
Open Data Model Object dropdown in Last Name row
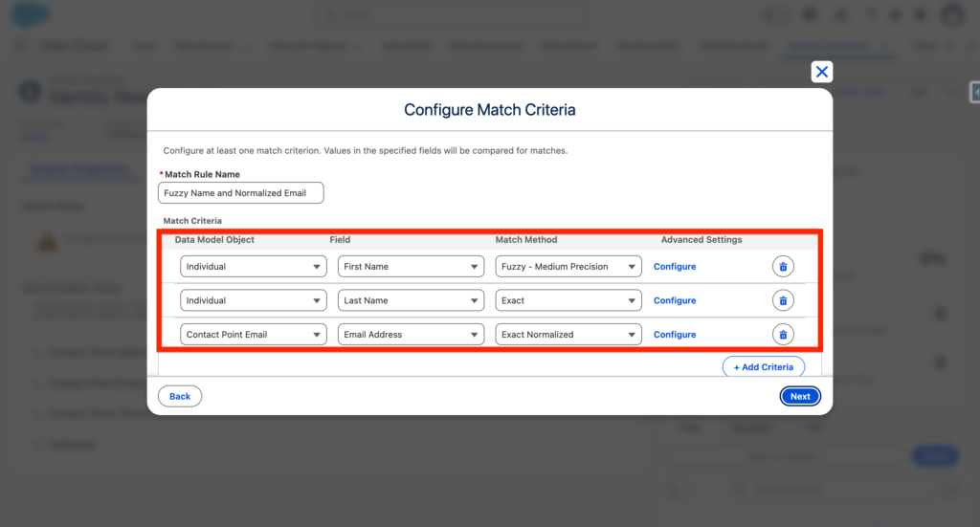point(254,300)
